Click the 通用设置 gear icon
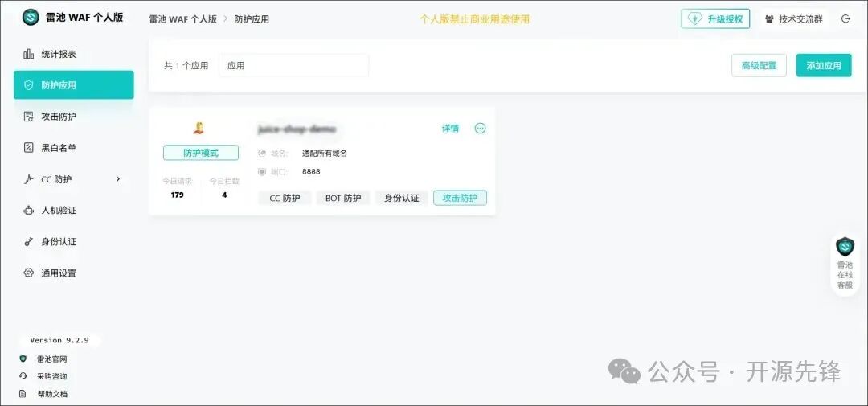 tap(28, 273)
